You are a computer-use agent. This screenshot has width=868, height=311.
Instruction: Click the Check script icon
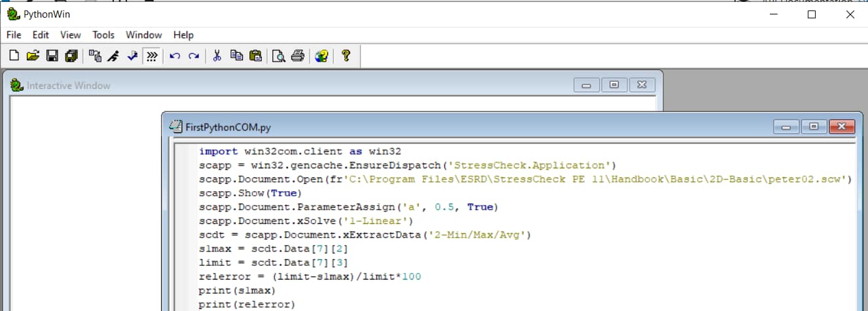click(x=132, y=56)
